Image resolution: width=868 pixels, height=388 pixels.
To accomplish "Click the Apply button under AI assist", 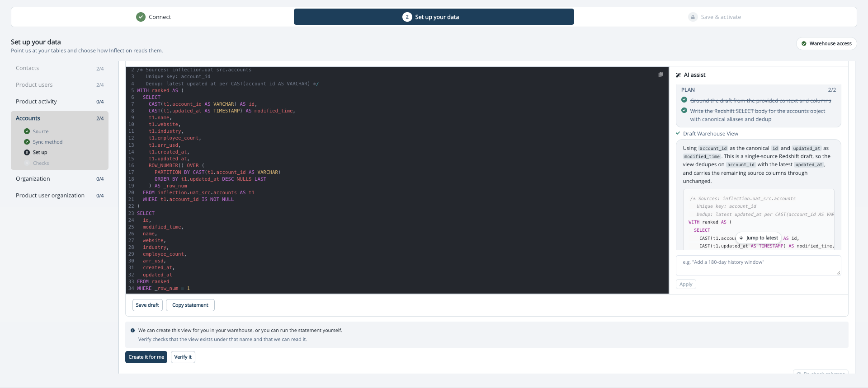I will pos(686,284).
